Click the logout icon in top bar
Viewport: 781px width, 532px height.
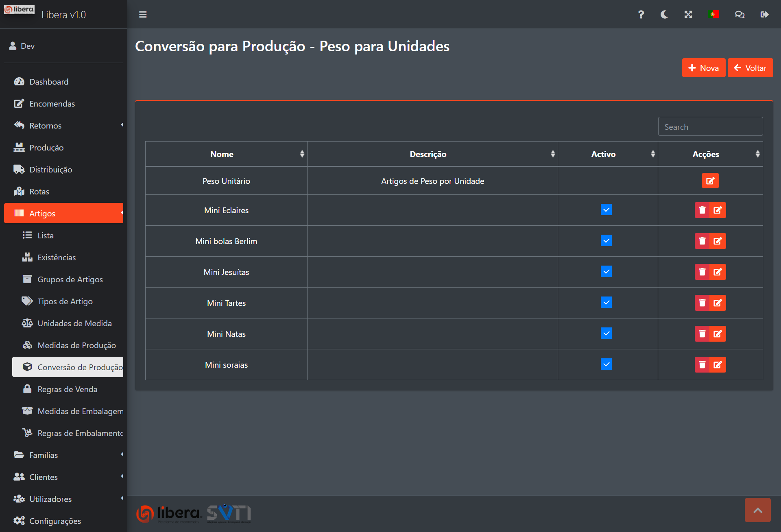click(764, 15)
